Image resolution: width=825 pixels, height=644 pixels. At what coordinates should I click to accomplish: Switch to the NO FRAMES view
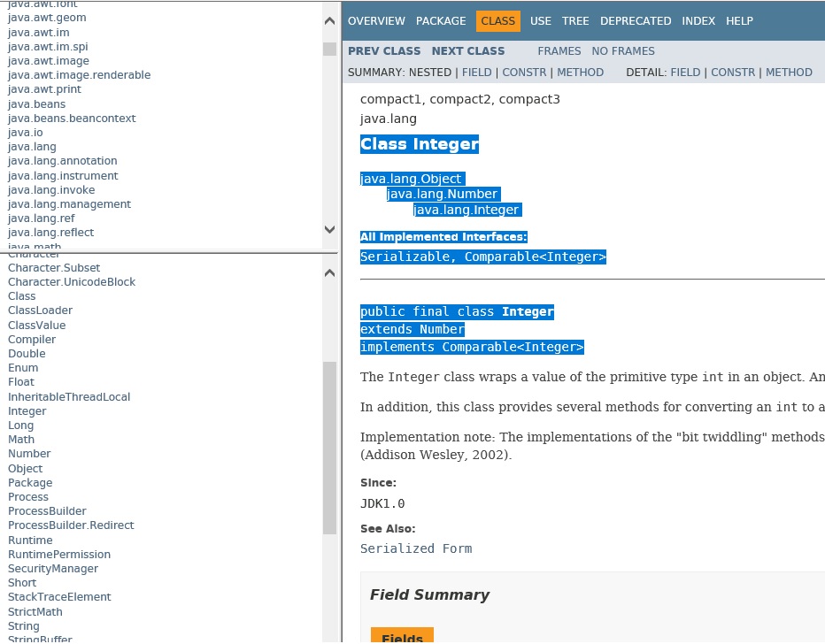click(623, 51)
